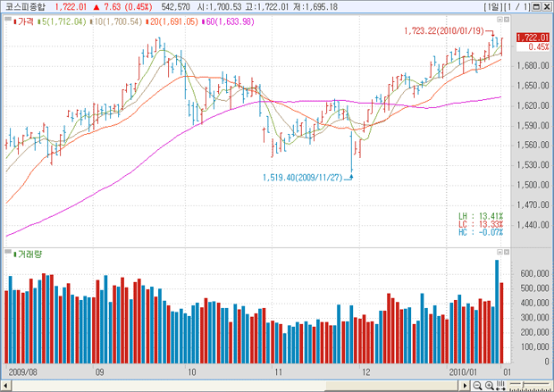Click the 1,519.40(2009/11/27) low marker label
The width and height of the screenshot is (554, 392).
(x=302, y=178)
